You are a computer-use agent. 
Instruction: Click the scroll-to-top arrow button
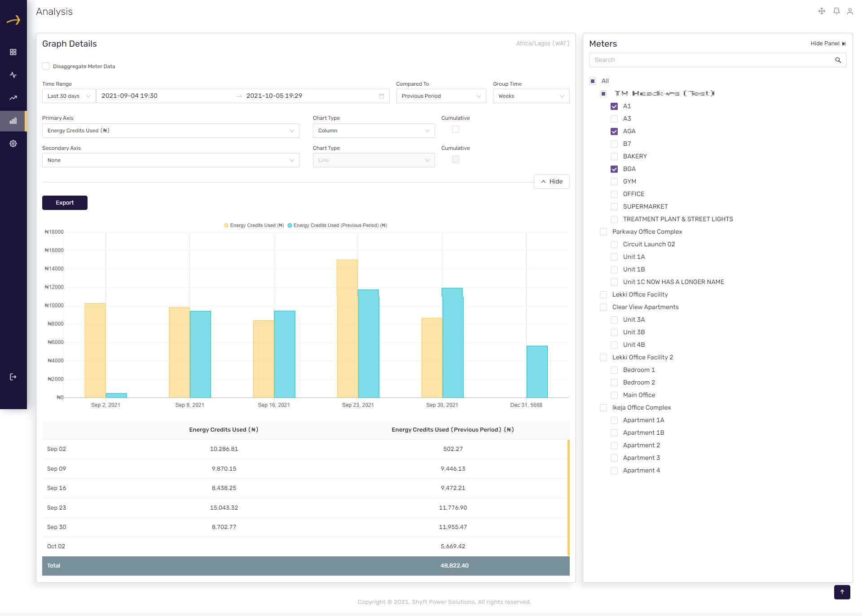click(x=842, y=592)
